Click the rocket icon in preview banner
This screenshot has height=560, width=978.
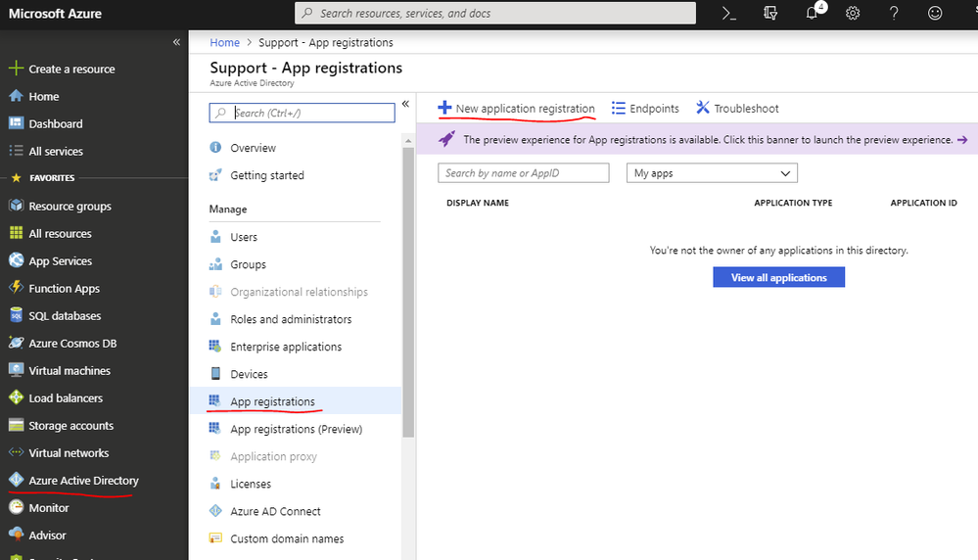446,140
